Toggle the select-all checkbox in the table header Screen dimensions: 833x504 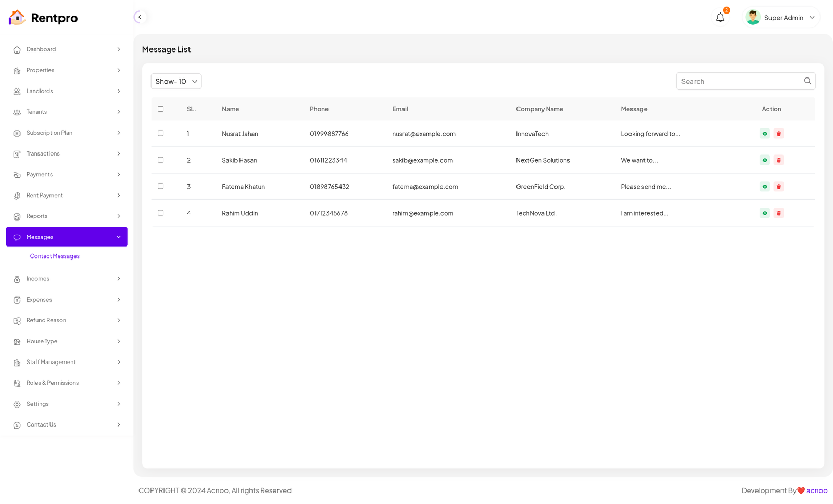pyautogui.click(x=160, y=109)
